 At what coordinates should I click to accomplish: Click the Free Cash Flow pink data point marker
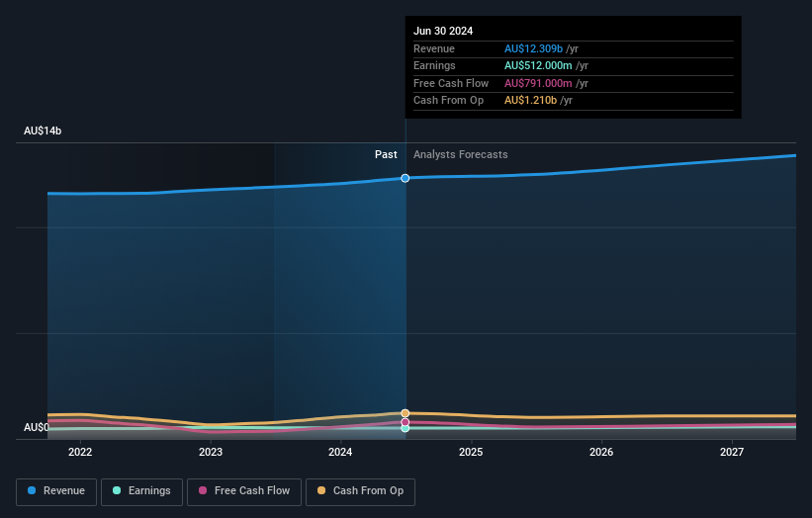coord(406,422)
